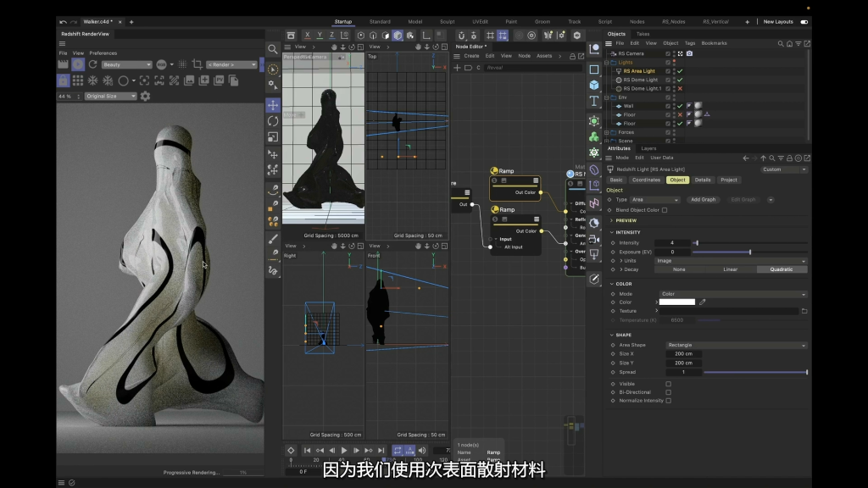
Task: Open the Beauty AOV dropdown
Action: (126, 64)
